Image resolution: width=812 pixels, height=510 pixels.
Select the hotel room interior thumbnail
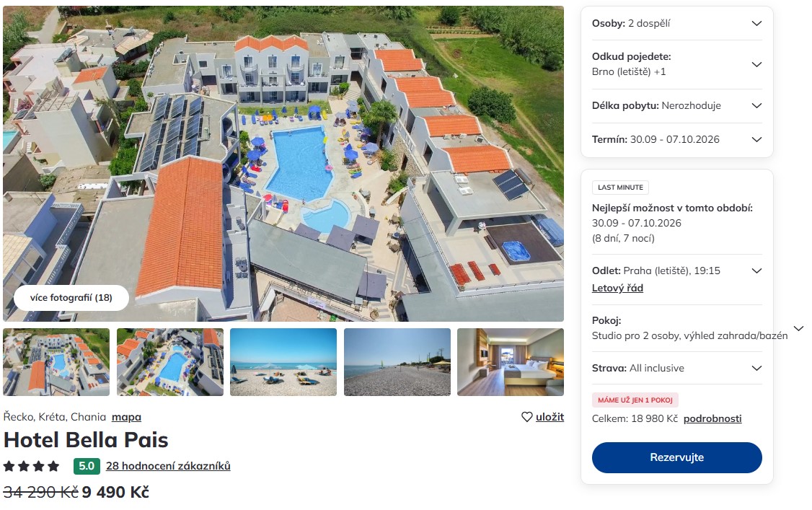(x=511, y=362)
